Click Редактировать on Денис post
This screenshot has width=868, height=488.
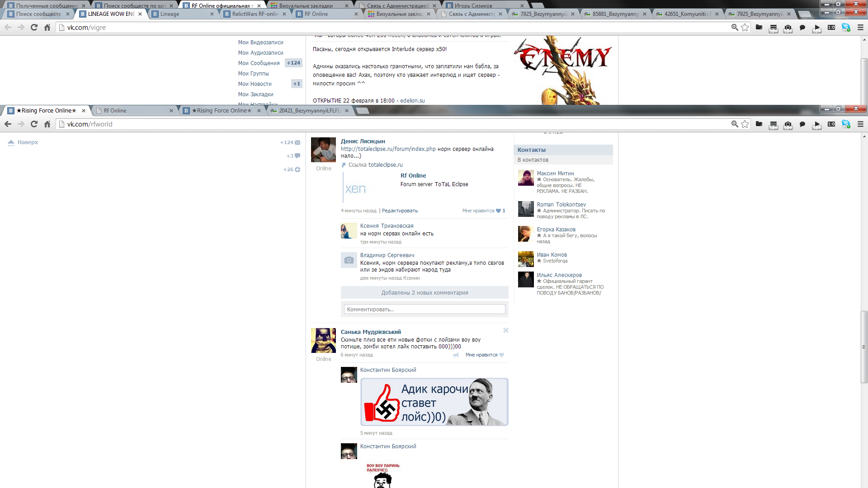[400, 211]
